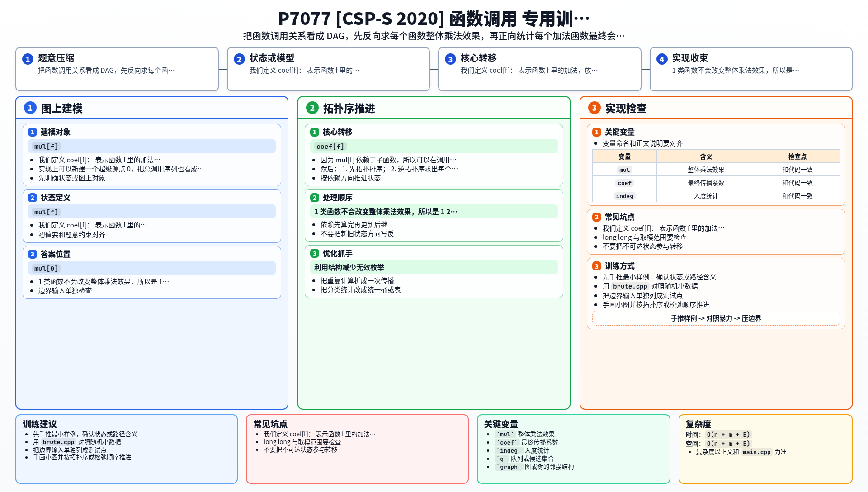The height and width of the screenshot is (492, 868).
Task: Select the mul[f] code chip under 建模对象
Action: pyautogui.click(x=46, y=147)
